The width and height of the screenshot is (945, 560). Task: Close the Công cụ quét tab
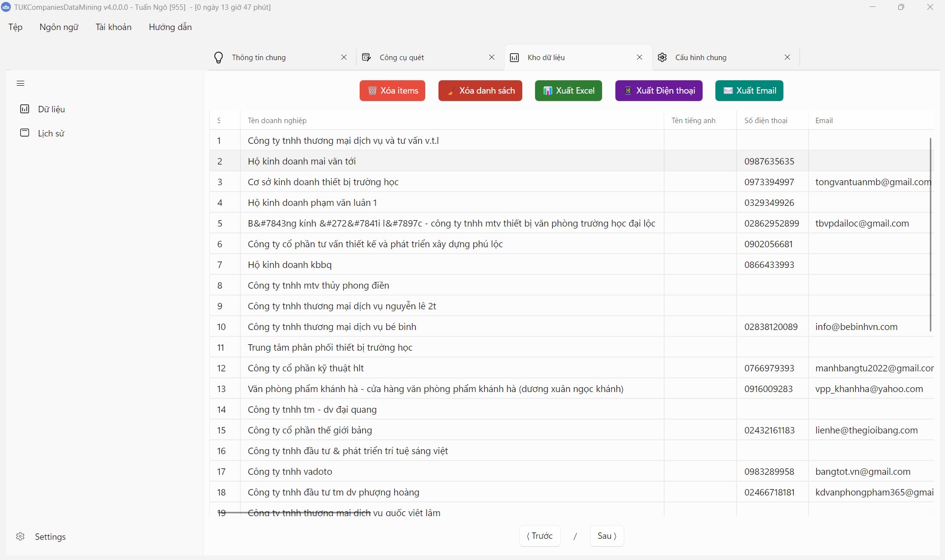pos(492,58)
